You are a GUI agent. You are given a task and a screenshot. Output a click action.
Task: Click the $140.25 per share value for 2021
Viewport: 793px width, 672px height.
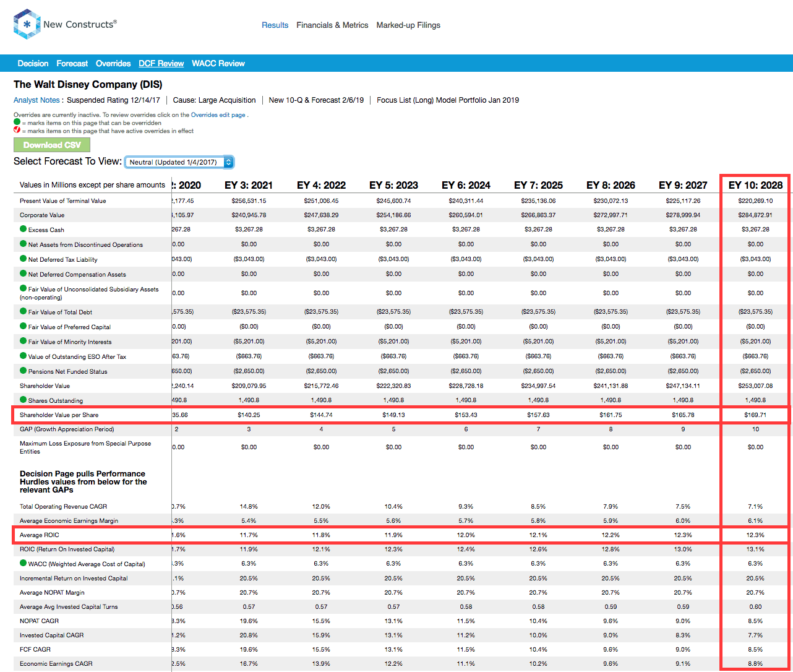pyautogui.click(x=249, y=415)
